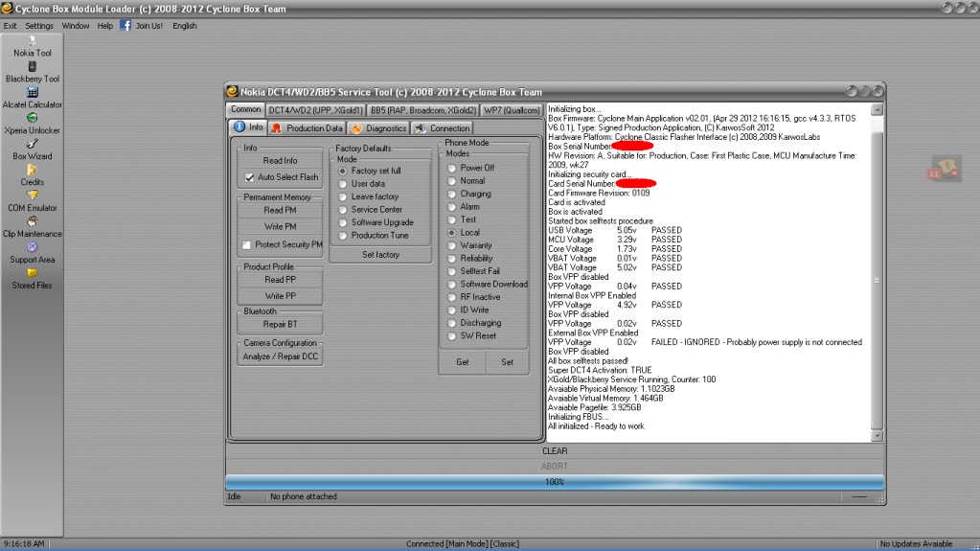Click the log scrollbar up arrow

click(x=877, y=109)
